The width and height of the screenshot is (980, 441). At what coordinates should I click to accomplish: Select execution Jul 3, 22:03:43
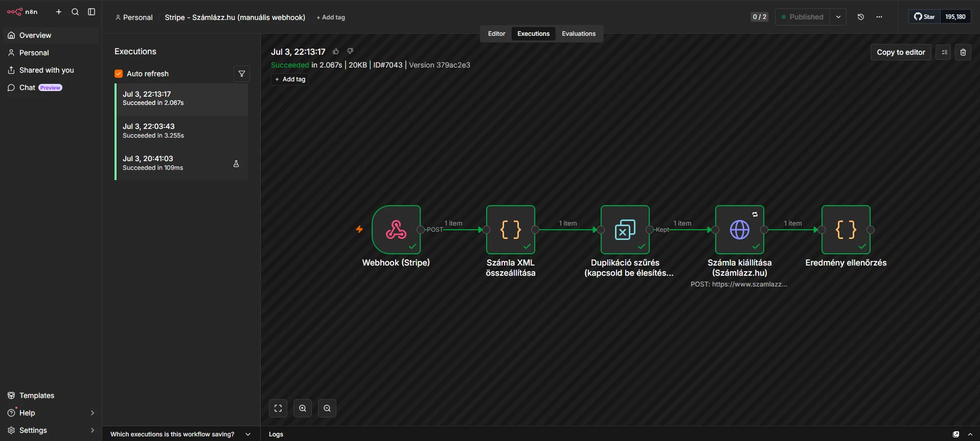(x=182, y=131)
